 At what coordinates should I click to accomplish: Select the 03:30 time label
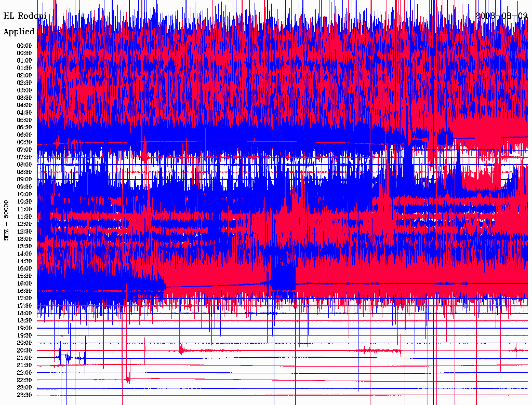tap(24, 98)
